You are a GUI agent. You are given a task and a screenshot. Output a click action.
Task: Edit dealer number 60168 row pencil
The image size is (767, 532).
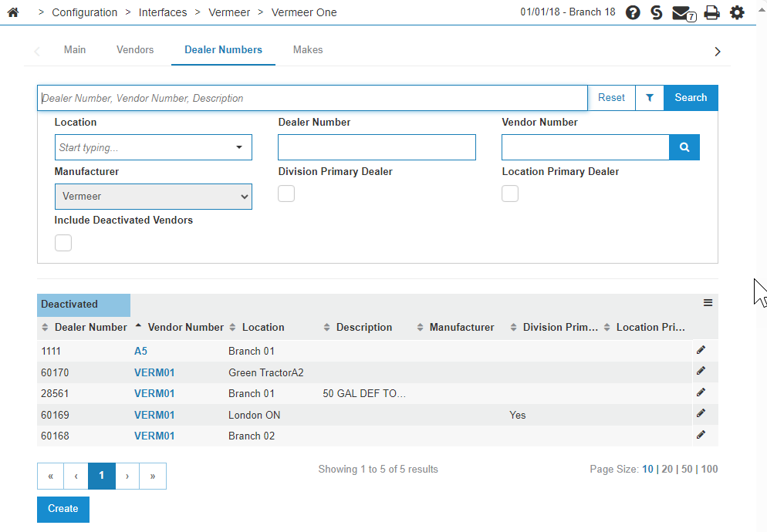tap(701, 435)
